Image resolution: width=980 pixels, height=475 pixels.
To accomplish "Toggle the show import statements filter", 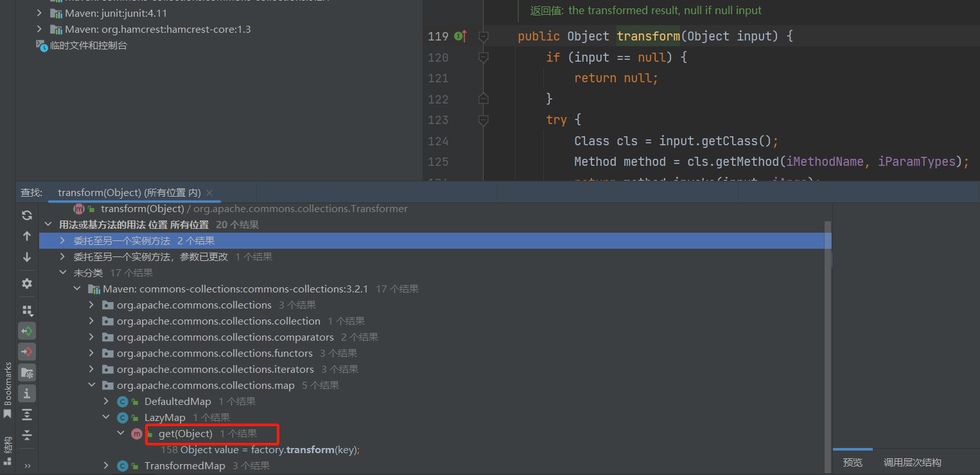I will click(27, 372).
